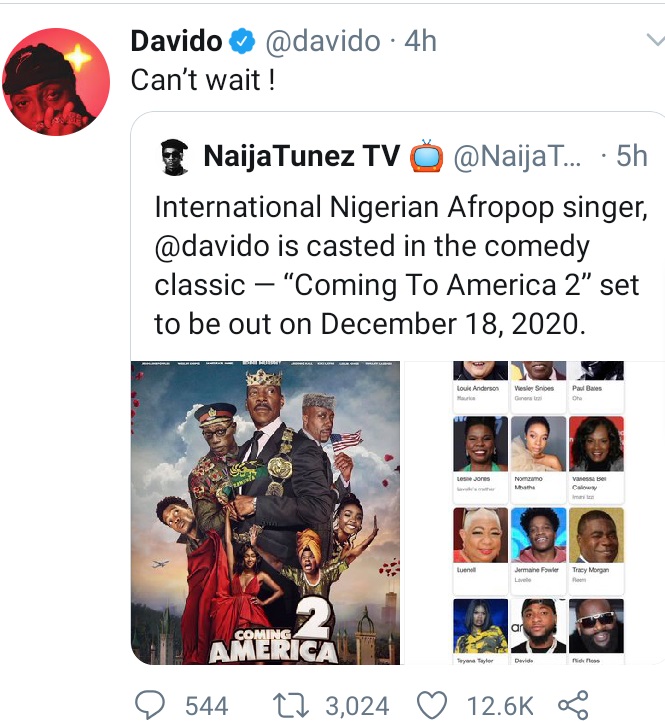This screenshot has height=722, width=665.
Task: Open Davido's profile picture
Action: (55, 80)
